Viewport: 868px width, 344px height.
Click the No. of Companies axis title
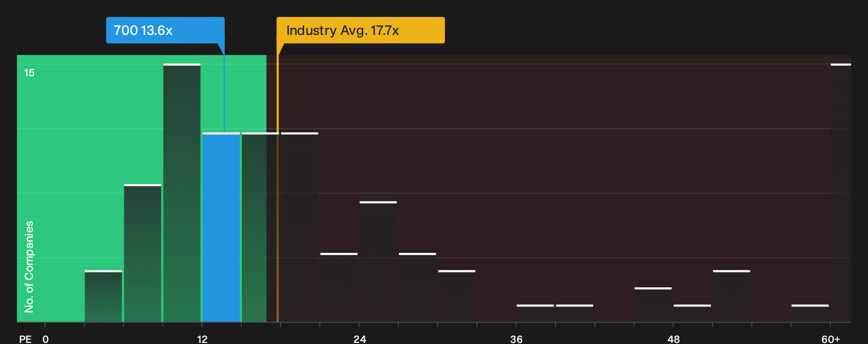[x=29, y=266]
